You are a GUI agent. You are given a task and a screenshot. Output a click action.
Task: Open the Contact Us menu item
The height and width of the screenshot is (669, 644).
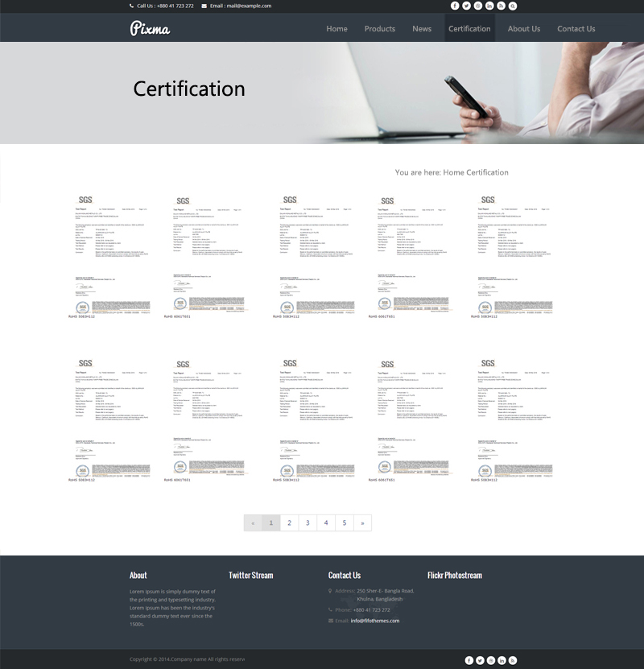[x=576, y=29]
